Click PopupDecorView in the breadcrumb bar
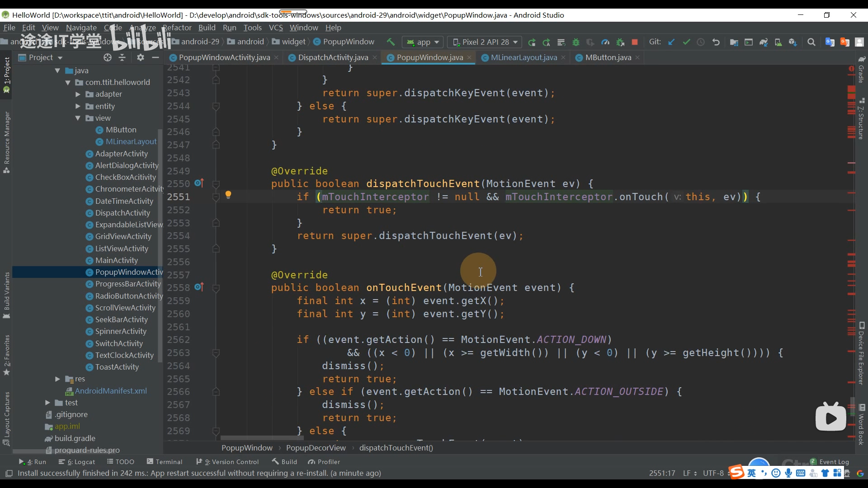The height and width of the screenshot is (488, 868). click(316, 448)
